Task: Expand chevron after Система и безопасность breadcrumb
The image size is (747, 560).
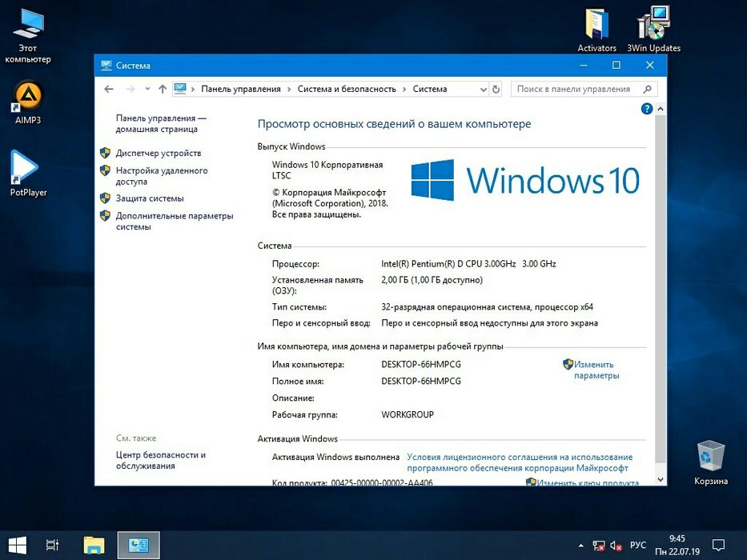Action: [x=404, y=90]
